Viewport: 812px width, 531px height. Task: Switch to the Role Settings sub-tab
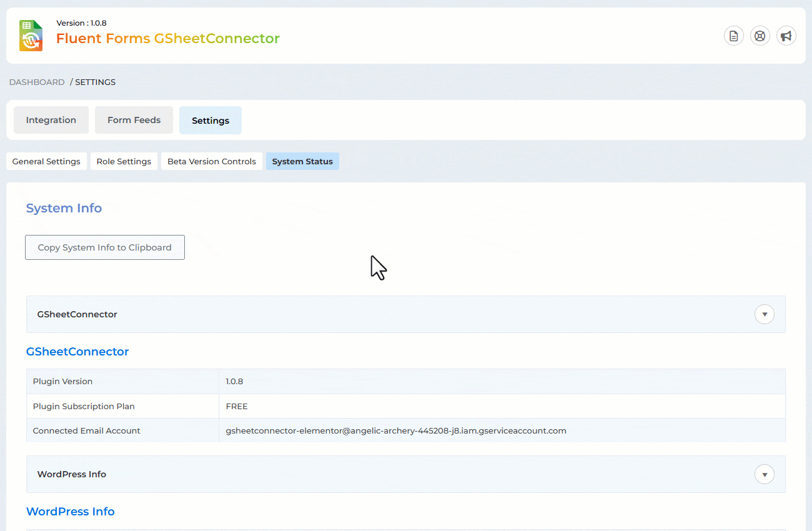pyautogui.click(x=124, y=161)
